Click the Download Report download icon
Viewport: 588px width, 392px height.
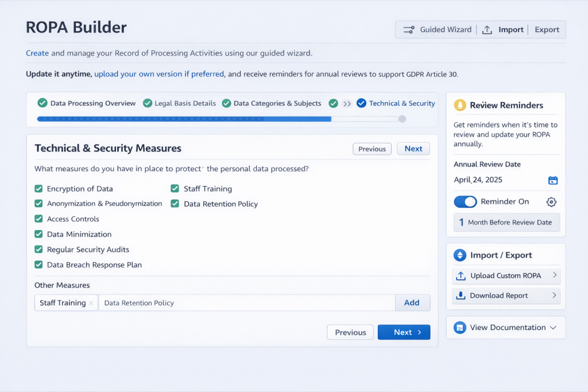click(x=461, y=296)
